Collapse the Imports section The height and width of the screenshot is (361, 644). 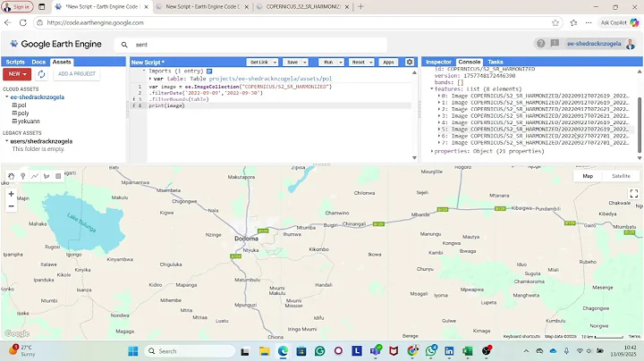tap(144, 71)
